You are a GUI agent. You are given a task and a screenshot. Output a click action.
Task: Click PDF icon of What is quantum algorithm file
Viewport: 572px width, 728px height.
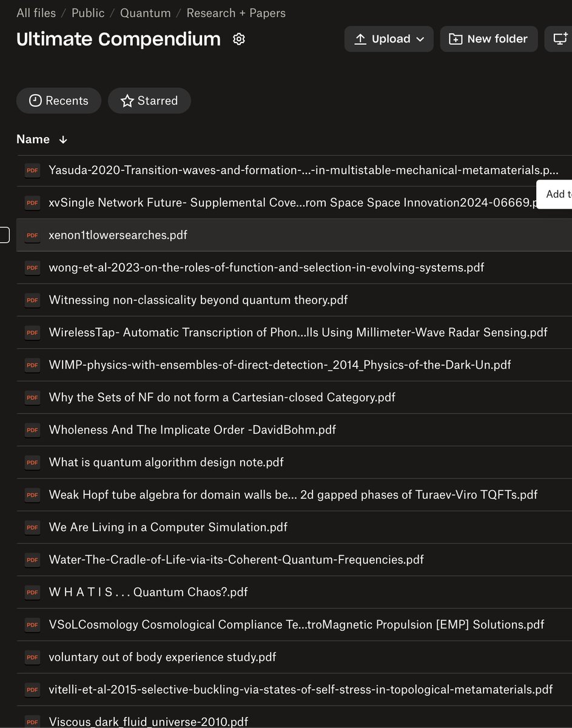(x=32, y=462)
